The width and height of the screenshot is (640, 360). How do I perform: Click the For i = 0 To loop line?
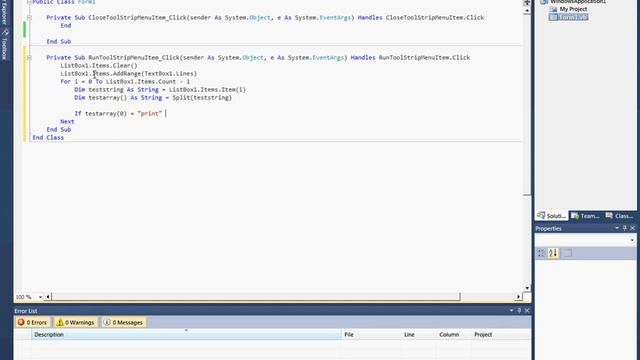point(125,82)
